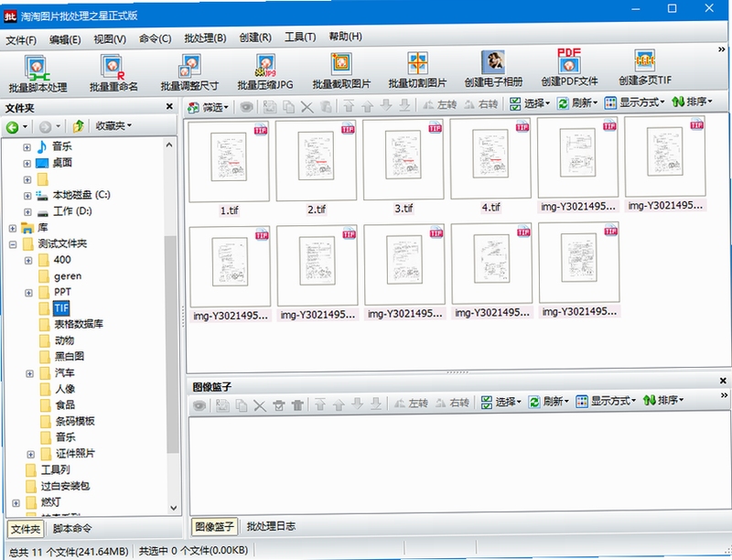Open the 批量截取图片 crop tool
The width and height of the screenshot is (732, 560).
pos(341,70)
